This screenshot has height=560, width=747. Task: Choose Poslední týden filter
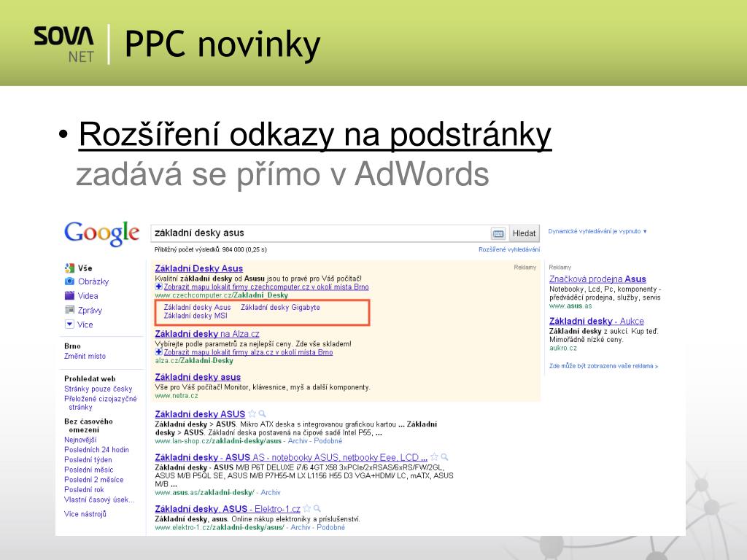pyautogui.click(x=88, y=459)
